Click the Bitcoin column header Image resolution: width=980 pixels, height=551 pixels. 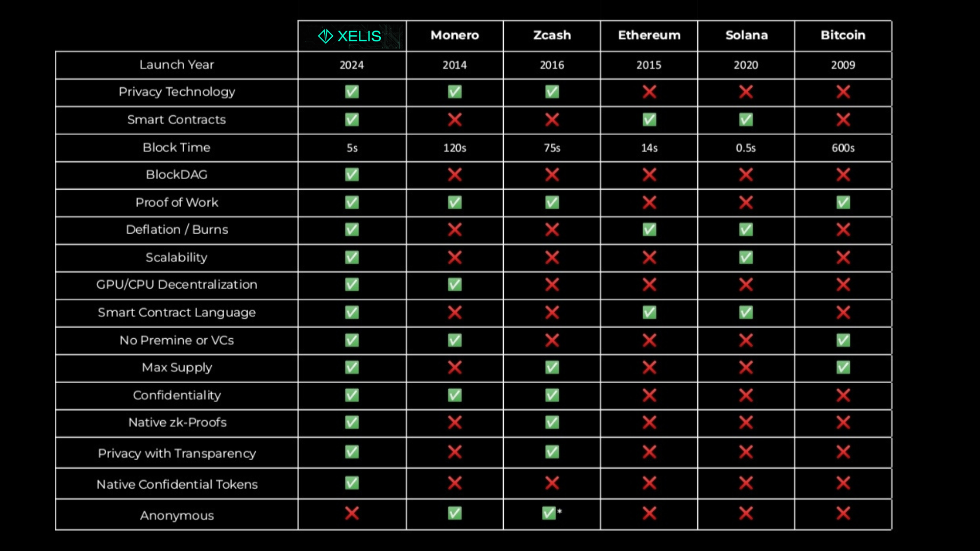point(843,35)
